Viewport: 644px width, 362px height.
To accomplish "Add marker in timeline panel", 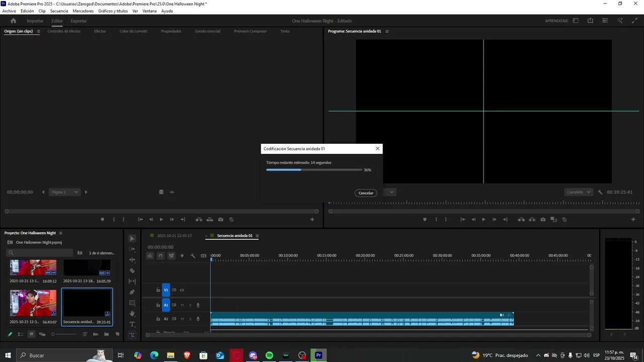I will (182, 256).
